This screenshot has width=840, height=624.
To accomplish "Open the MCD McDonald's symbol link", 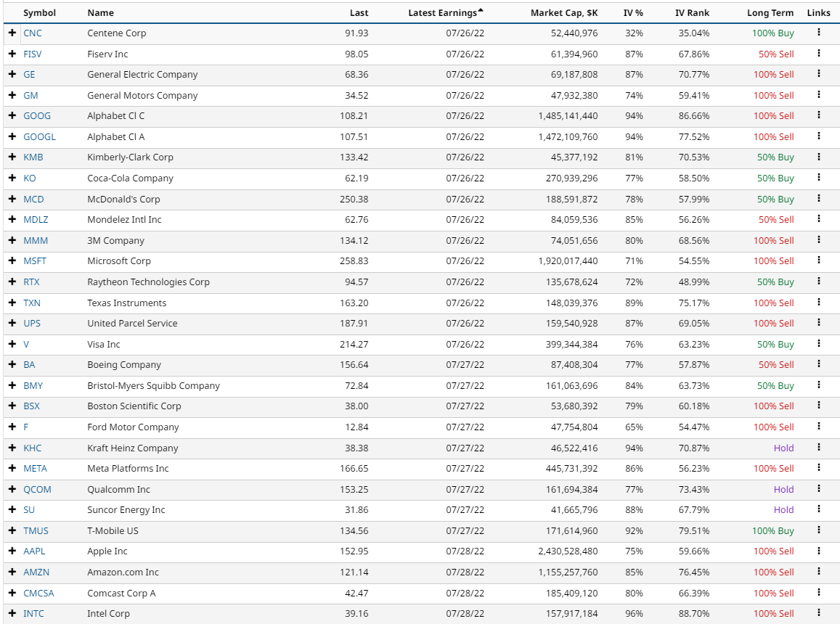I will coord(33,199).
